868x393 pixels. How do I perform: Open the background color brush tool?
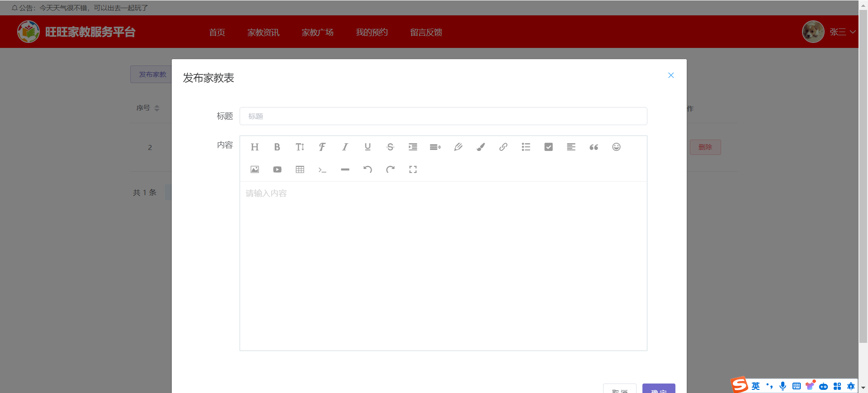coord(481,147)
